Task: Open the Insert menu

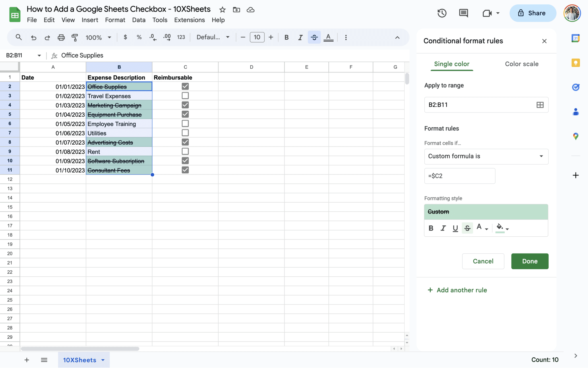Action: coord(90,20)
